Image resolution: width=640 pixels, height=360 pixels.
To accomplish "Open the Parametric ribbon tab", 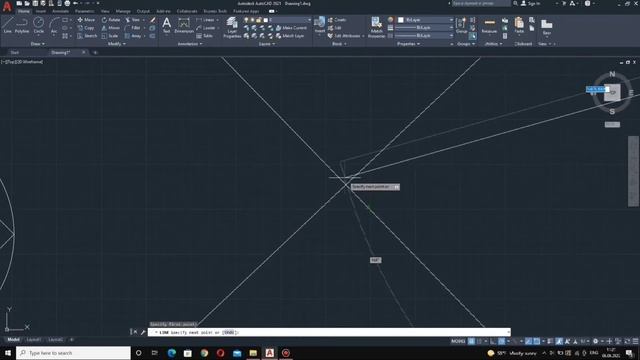I will 84,11.
